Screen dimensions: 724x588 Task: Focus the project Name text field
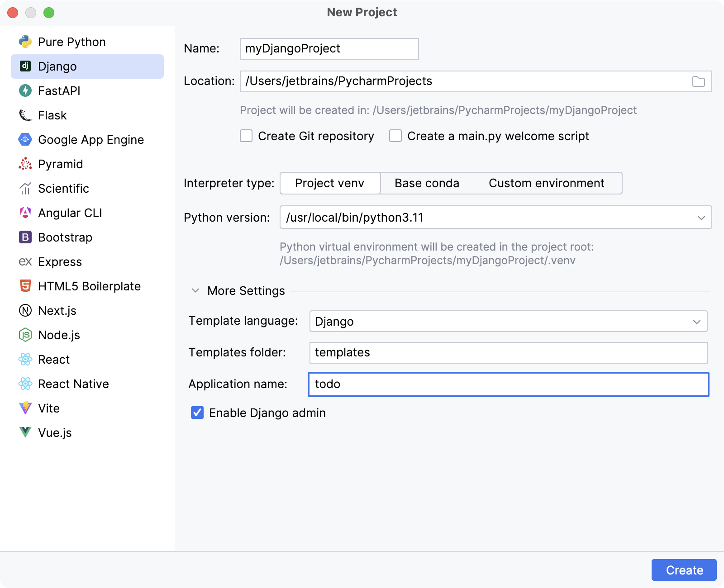pos(329,49)
